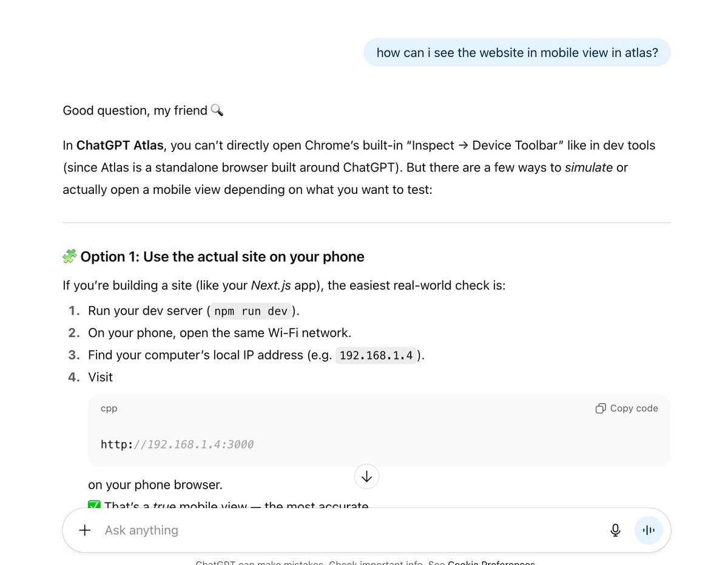Jump to latest with the down-arrow button
The width and height of the screenshot is (728, 565).
[x=366, y=476]
